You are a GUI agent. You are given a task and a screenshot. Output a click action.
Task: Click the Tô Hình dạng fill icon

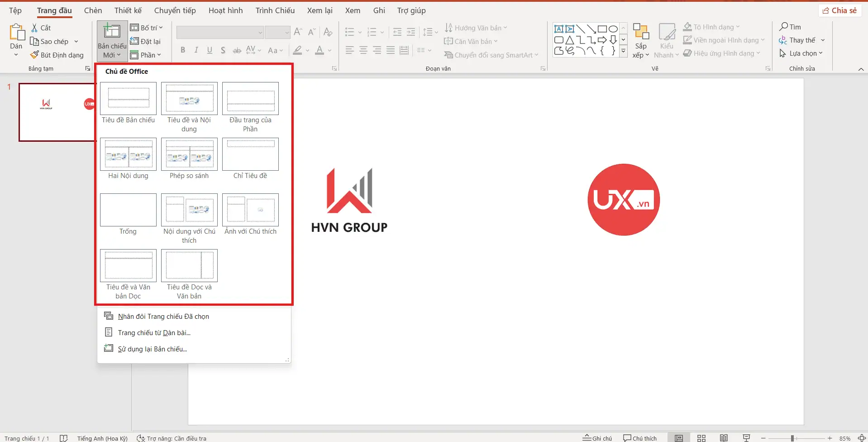click(x=688, y=26)
